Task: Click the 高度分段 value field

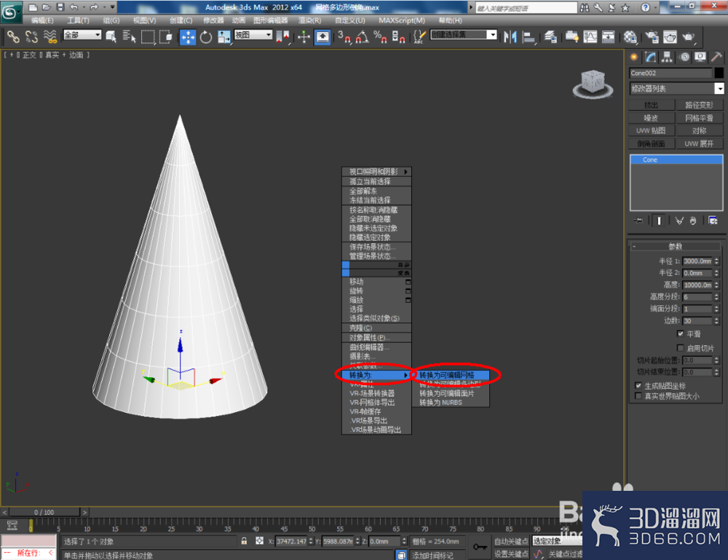Action: 697,296
